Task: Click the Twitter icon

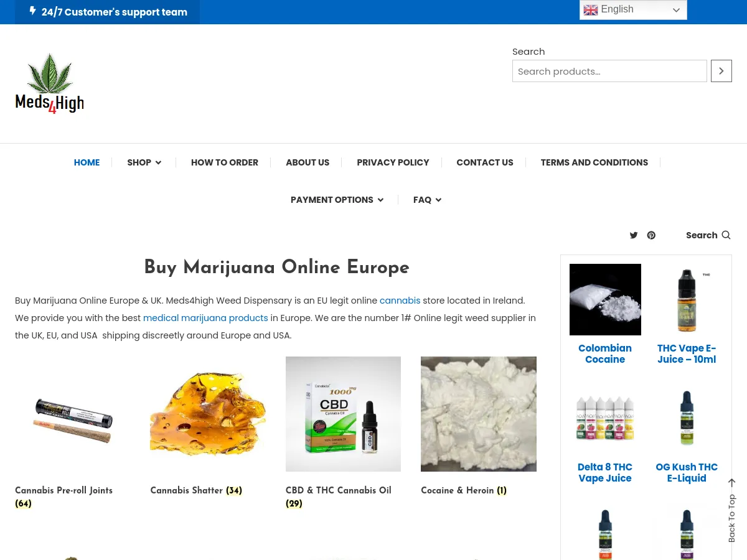Action: [634, 235]
